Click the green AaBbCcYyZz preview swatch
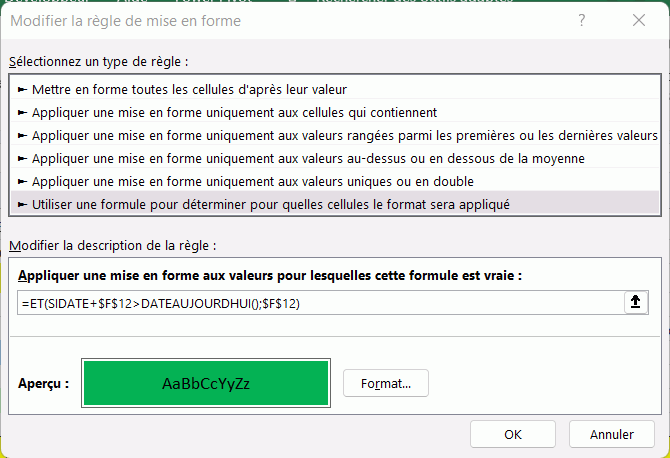Screen dimensions: 670x458 click(x=207, y=383)
